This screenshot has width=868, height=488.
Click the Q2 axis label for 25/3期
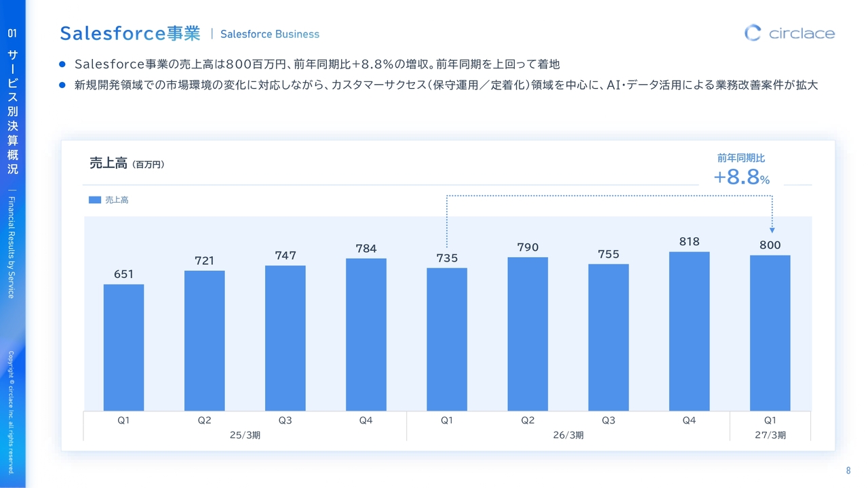click(x=204, y=420)
